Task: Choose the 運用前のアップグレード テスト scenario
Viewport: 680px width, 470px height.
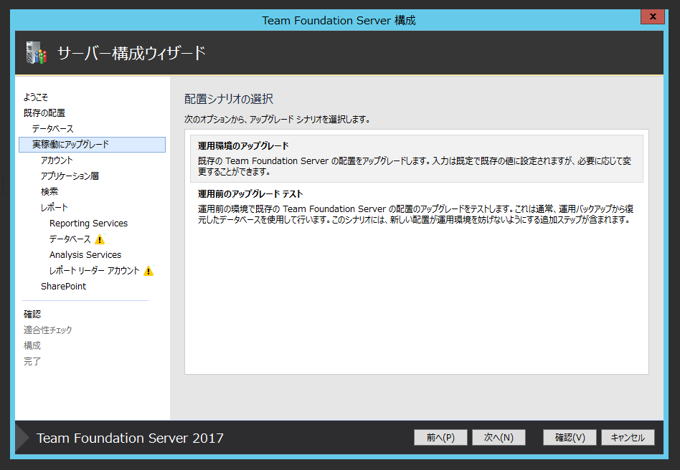Action: (416, 207)
